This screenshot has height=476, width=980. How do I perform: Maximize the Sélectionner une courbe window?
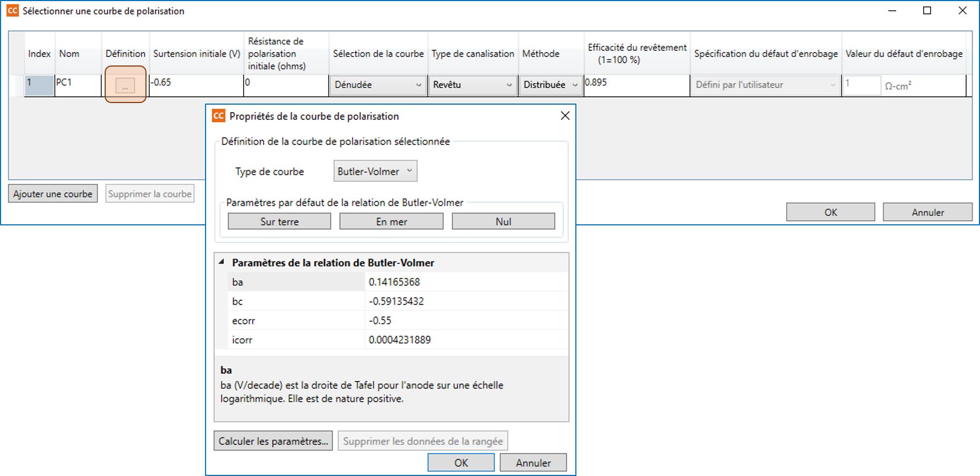pyautogui.click(x=927, y=11)
